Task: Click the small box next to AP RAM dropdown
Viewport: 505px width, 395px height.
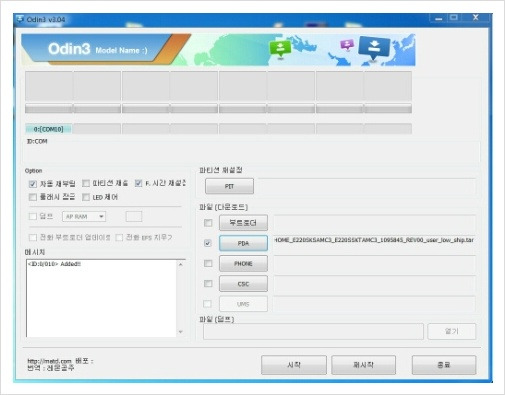Action: click(x=134, y=216)
